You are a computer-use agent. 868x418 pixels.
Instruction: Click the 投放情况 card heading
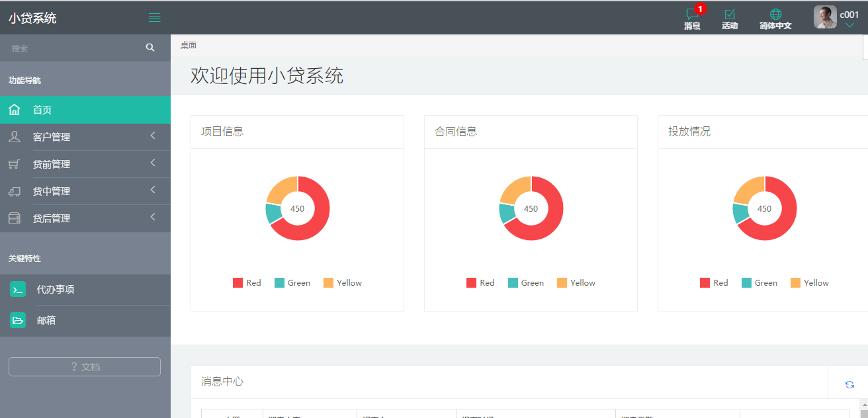tap(689, 132)
